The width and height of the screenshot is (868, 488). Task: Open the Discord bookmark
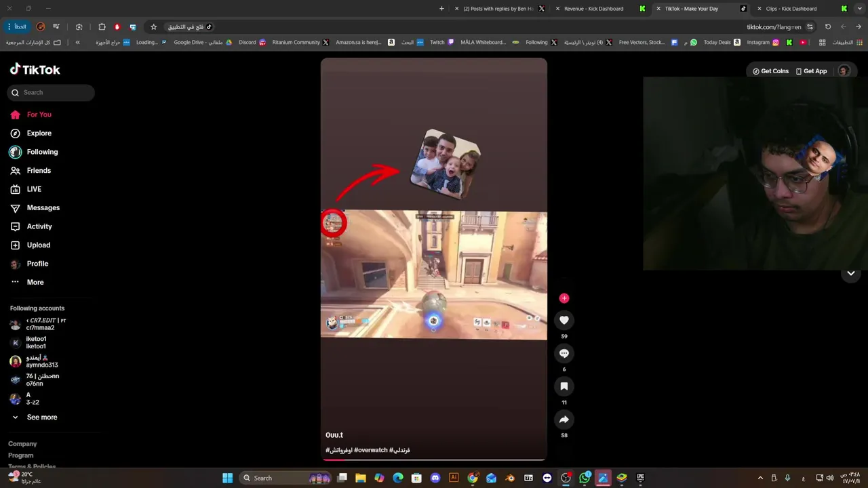click(x=252, y=42)
